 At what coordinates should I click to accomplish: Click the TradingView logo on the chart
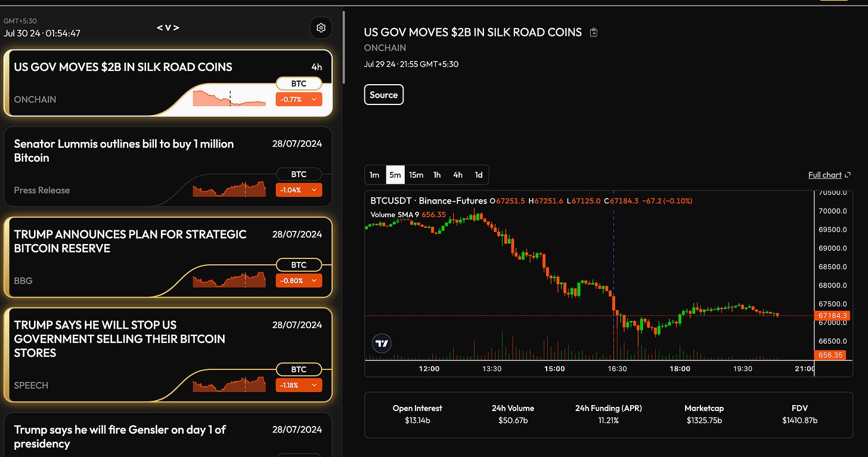click(x=381, y=343)
